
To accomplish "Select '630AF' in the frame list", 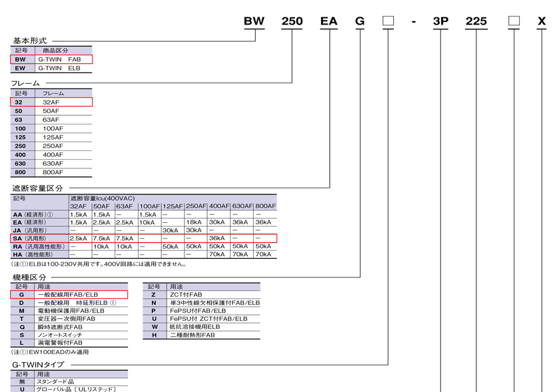I will tap(51, 164).
